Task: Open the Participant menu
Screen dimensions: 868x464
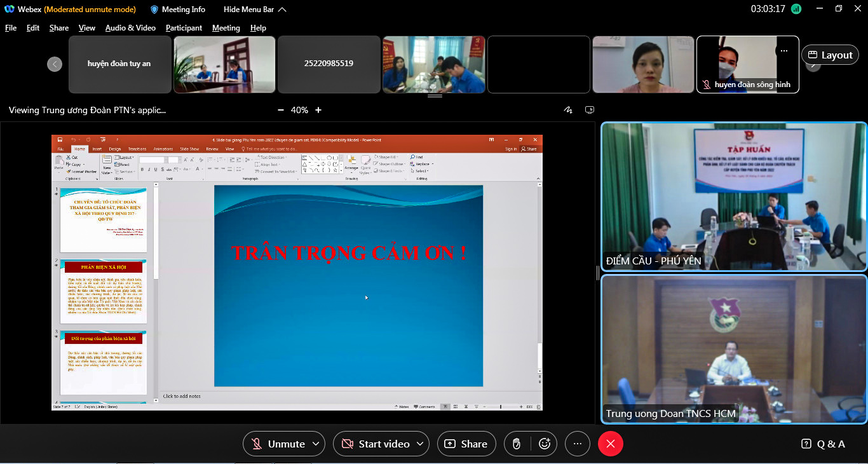Action: coord(184,28)
